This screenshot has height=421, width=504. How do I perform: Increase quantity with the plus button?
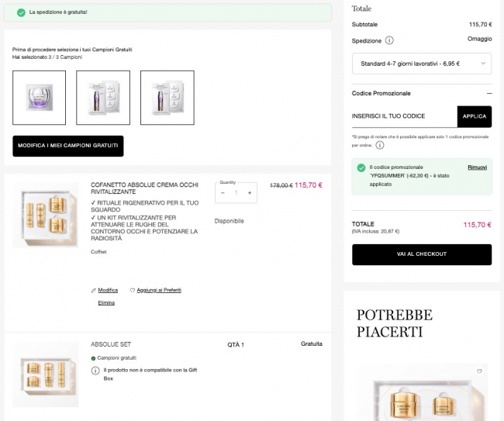[250, 193]
